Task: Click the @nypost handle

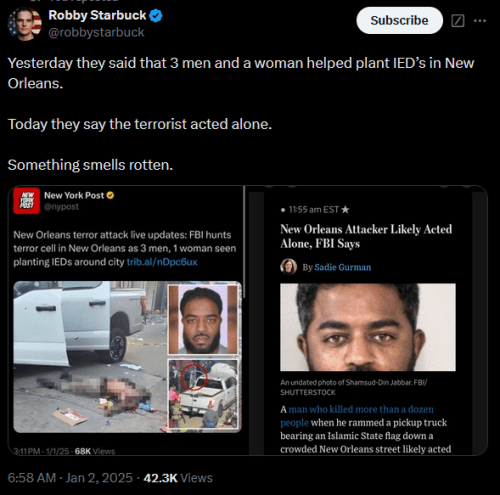Action: [61, 207]
